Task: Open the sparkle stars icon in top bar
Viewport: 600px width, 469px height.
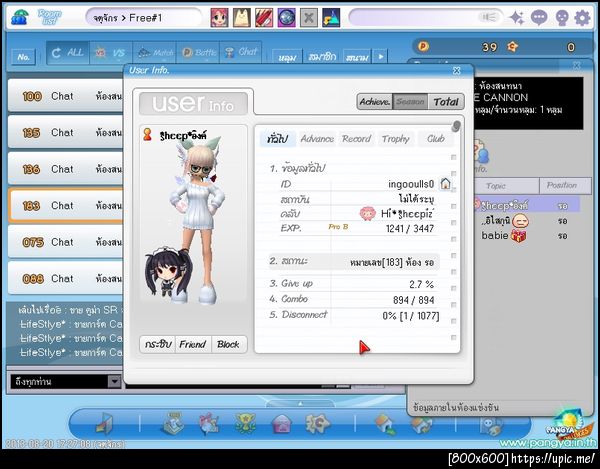Action: 517,18
